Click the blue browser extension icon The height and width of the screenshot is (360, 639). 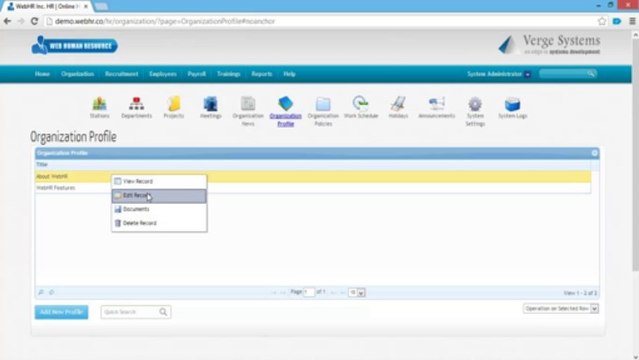(x=617, y=21)
